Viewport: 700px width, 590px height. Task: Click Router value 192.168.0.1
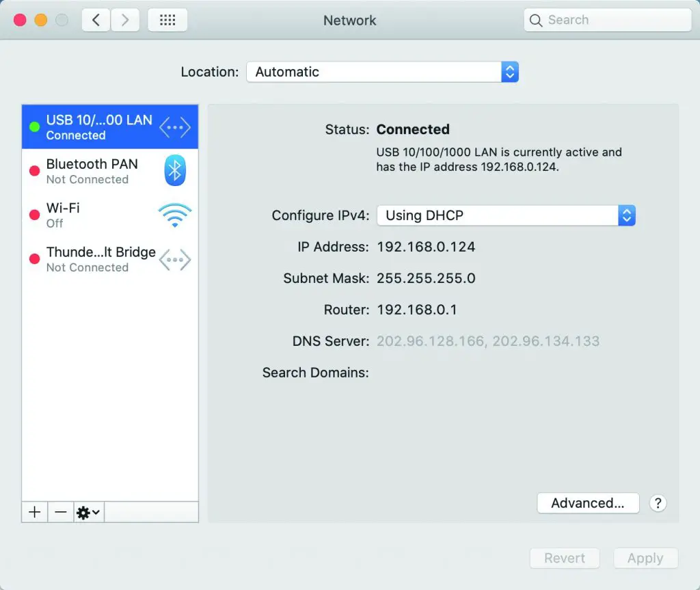tap(417, 310)
